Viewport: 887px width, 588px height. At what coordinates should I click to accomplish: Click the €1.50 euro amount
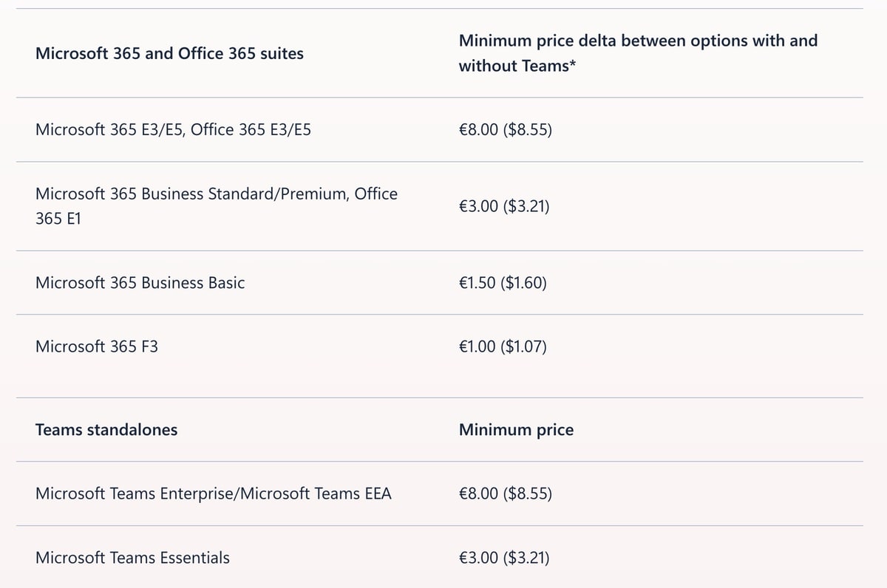[x=478, y=283]
